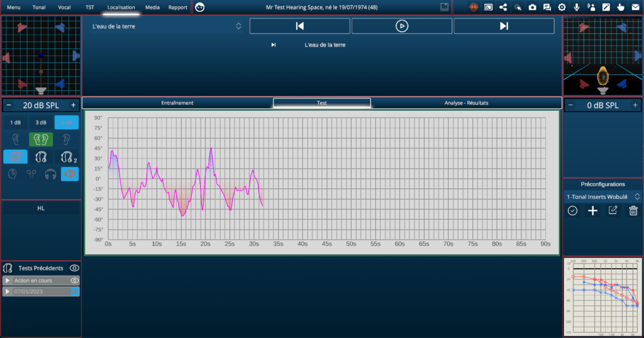Viewport: 644px width, 338px height.
Task: Expand the Action en cours row
Action: (x=8, y=281)
